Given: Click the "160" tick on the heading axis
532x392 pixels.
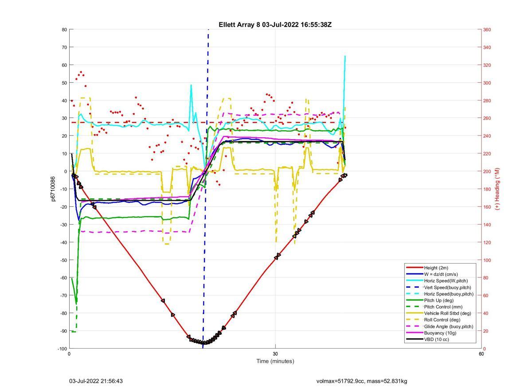Looking at the screenshot, I should click(x=487, y=207).
